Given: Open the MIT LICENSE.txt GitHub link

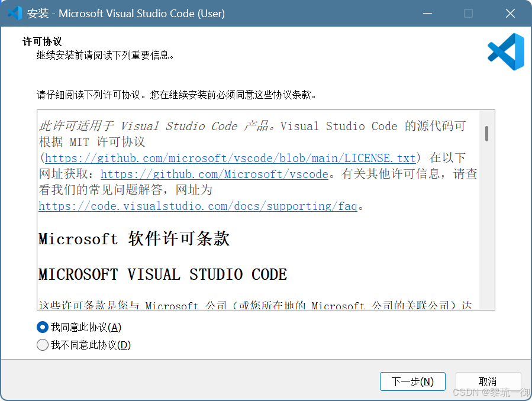Looking at the screenshot, I should pyautogui.click(x=230, y=159).
